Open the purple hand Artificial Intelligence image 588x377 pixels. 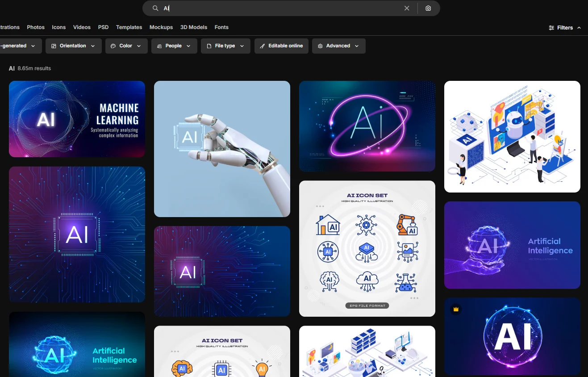[x=512, y=245]
